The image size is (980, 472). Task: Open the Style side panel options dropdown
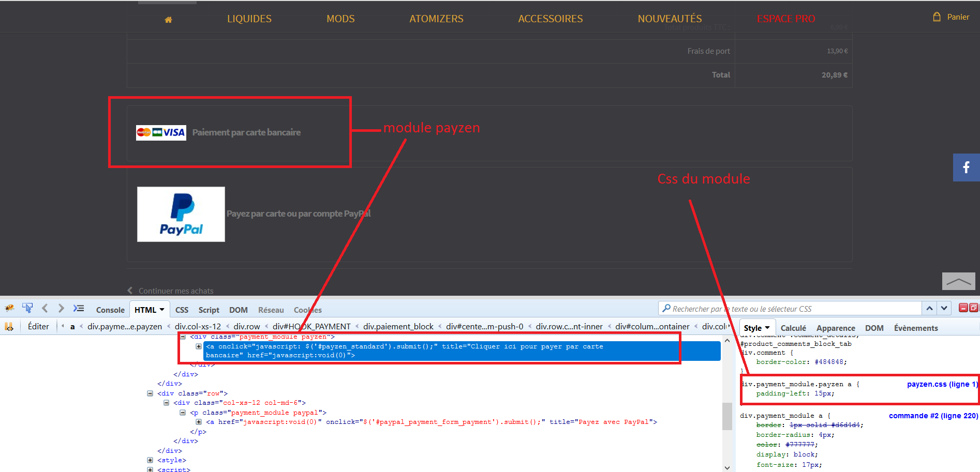(767, 328)
